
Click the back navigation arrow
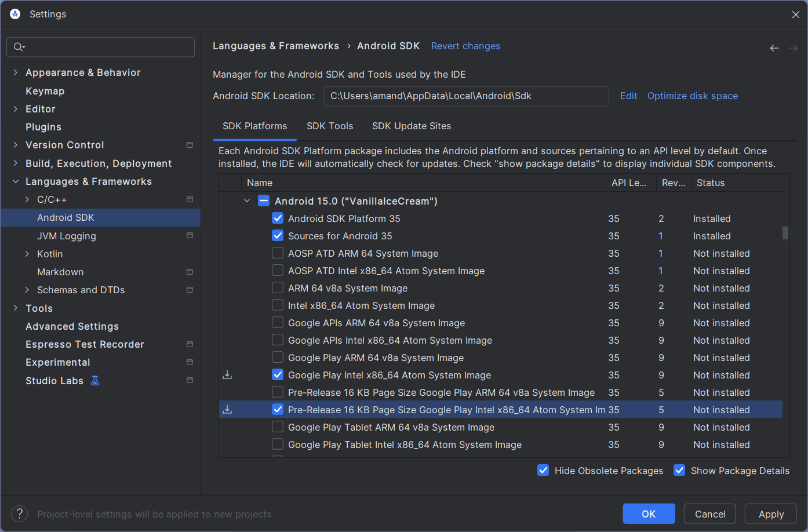774,48
